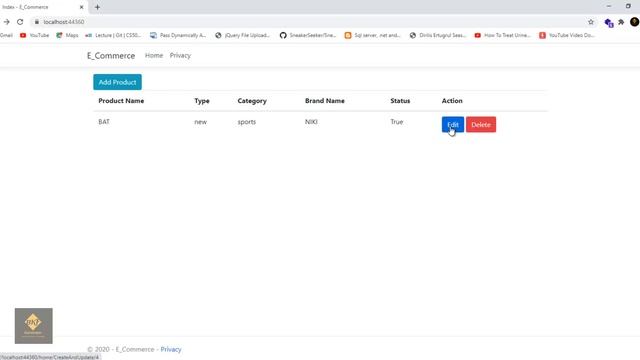
Task: Edit the BAT product row
Action: point(453,124)
